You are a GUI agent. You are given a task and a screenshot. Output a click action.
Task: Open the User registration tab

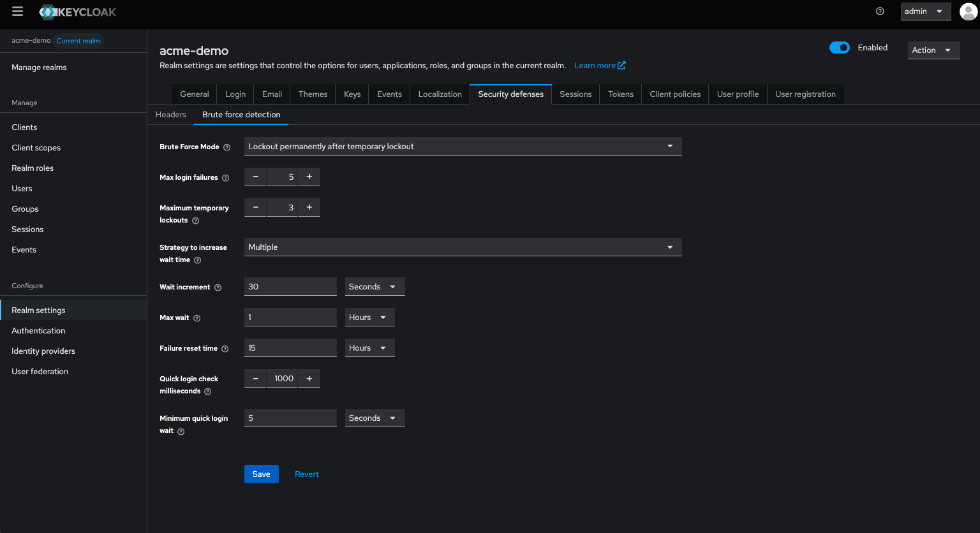click(805, 94)
